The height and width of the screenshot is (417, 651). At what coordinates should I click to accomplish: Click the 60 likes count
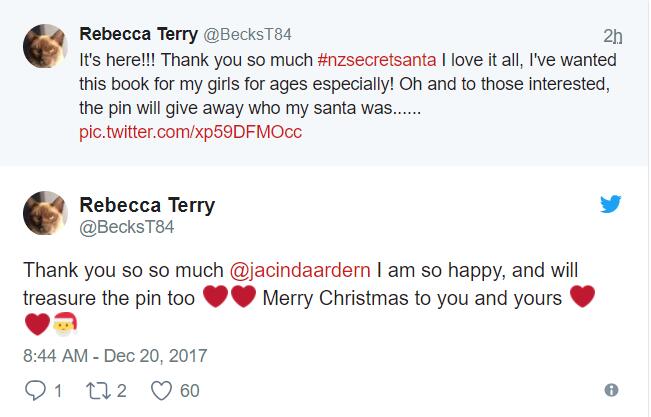(189, 390)
